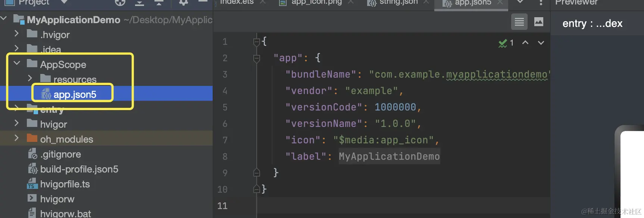Go to next highlighted problem arrow

click(541, 43)
